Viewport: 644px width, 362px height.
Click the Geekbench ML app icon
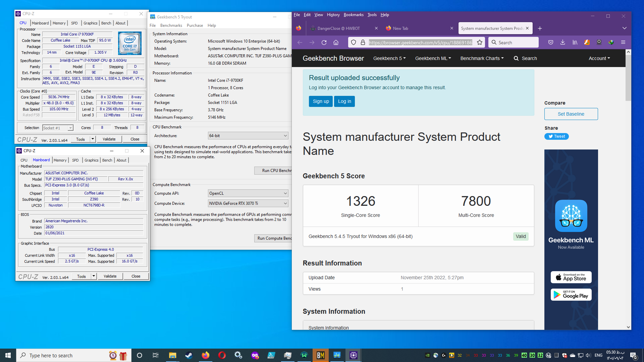point(571,216)
